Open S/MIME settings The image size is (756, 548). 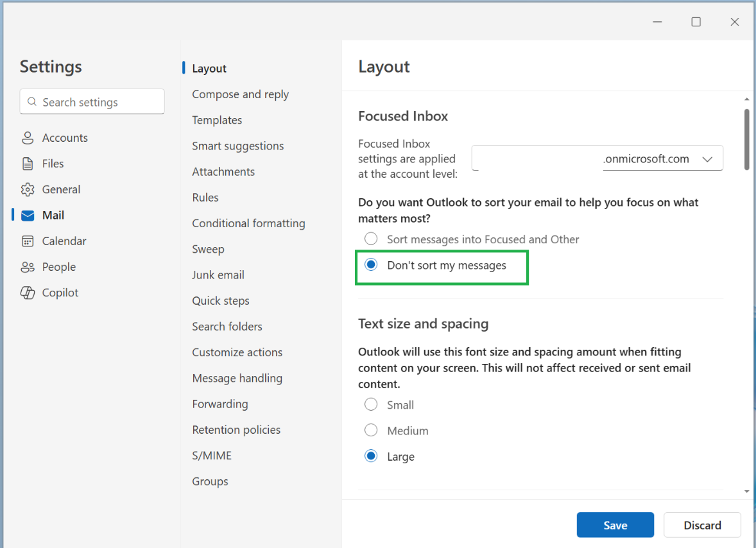click(x=212, y=456)
